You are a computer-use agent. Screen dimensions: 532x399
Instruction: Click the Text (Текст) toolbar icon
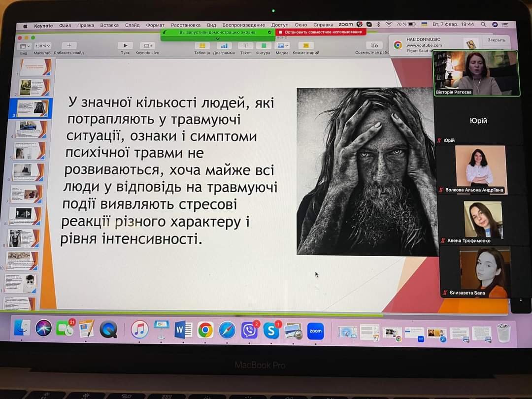(245, 46)
